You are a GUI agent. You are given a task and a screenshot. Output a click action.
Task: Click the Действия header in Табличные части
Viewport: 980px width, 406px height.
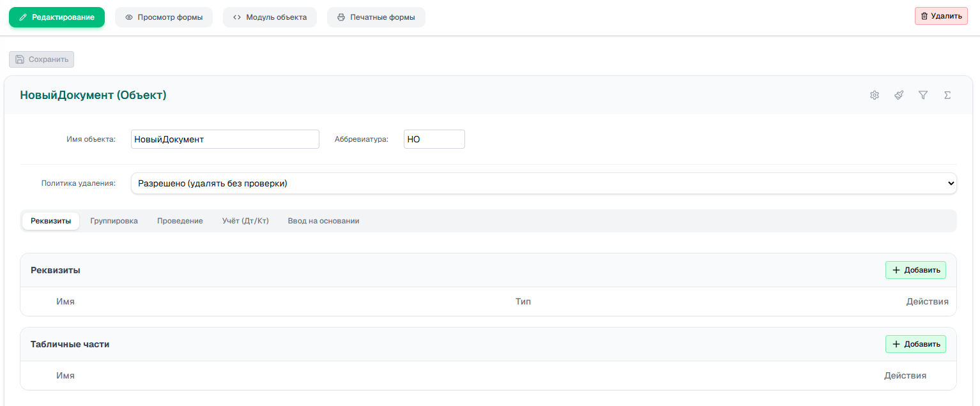click(905, 375)
